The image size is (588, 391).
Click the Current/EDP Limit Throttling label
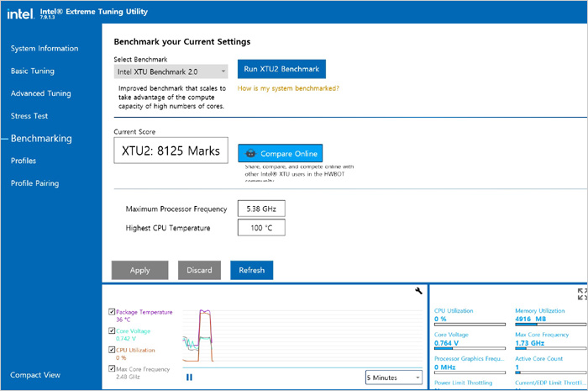(x=549, y=383)
